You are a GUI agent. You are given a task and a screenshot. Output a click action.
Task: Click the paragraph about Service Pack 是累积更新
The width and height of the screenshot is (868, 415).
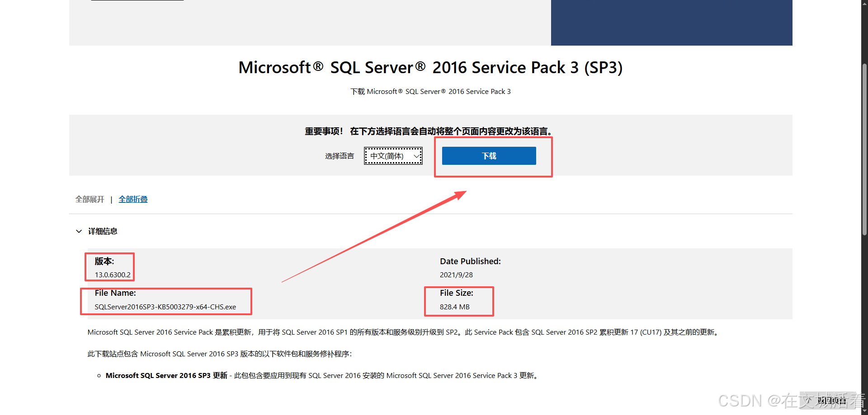pyautogui.click(x=403, y=332)
